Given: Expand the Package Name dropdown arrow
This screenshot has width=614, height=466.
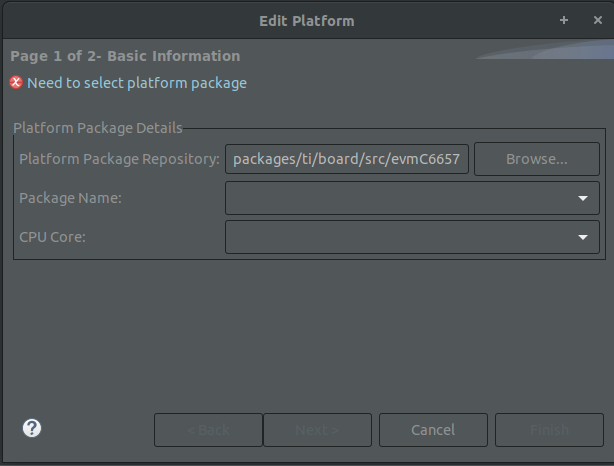Looking at the screenshot, I should click(583, 198).
